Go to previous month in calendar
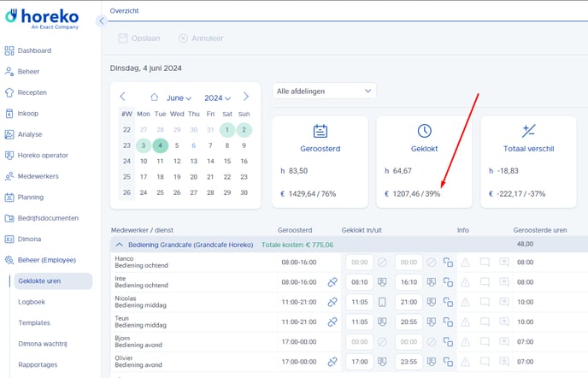 pyautogui.click(x=122, y=97)
